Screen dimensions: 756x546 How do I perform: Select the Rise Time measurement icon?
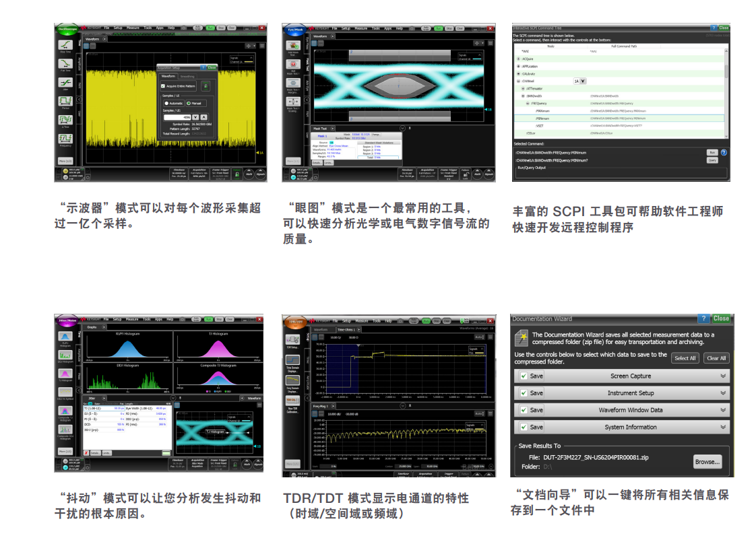[x=65, y=46]
